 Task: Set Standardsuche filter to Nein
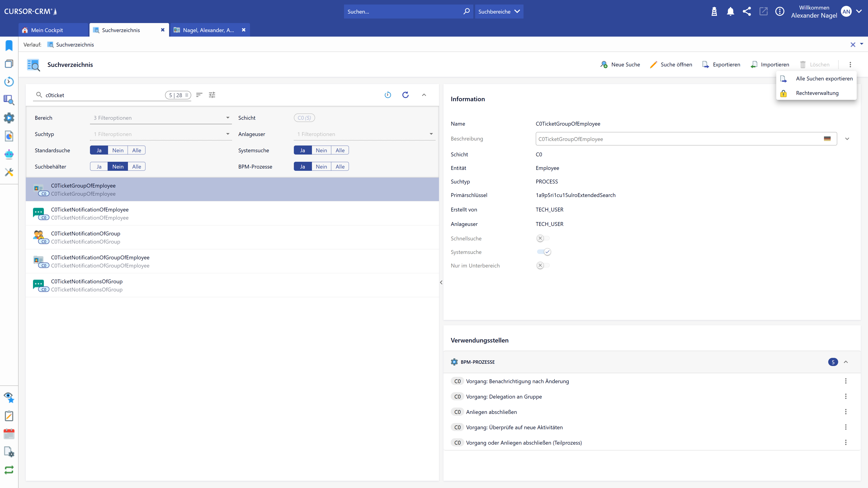(x=118, y=150)
